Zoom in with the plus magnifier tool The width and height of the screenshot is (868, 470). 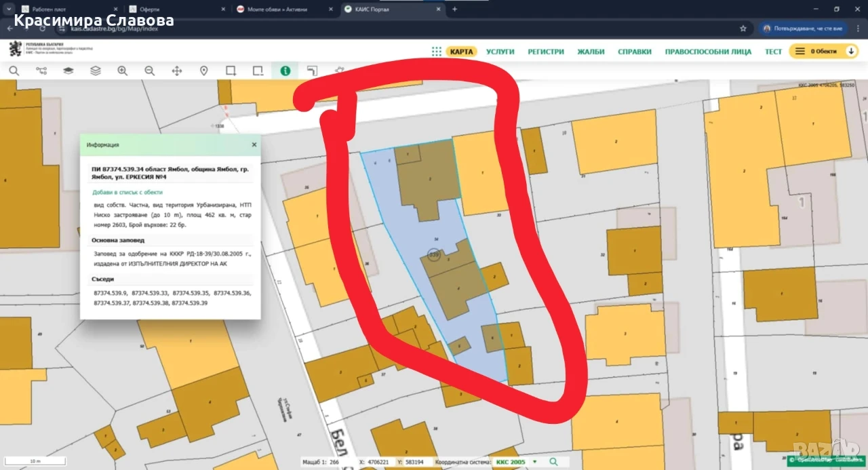pyautogui.click(x=123, y=71)
